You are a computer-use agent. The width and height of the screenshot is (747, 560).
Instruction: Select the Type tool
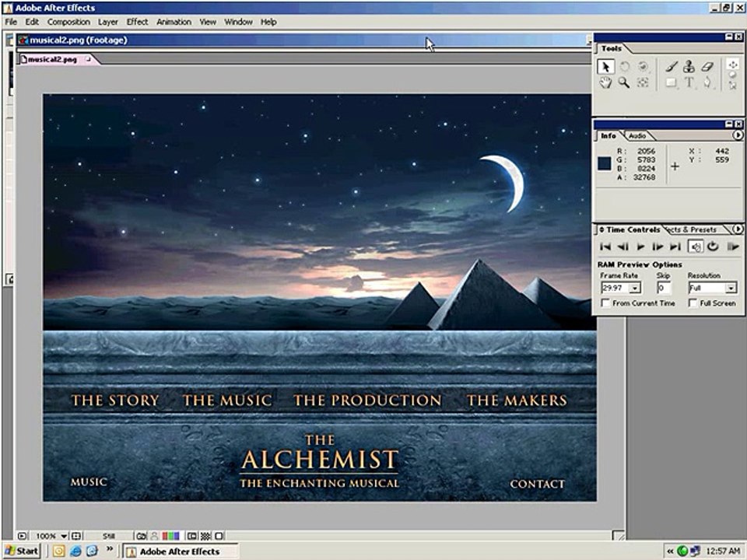[689, 83]
